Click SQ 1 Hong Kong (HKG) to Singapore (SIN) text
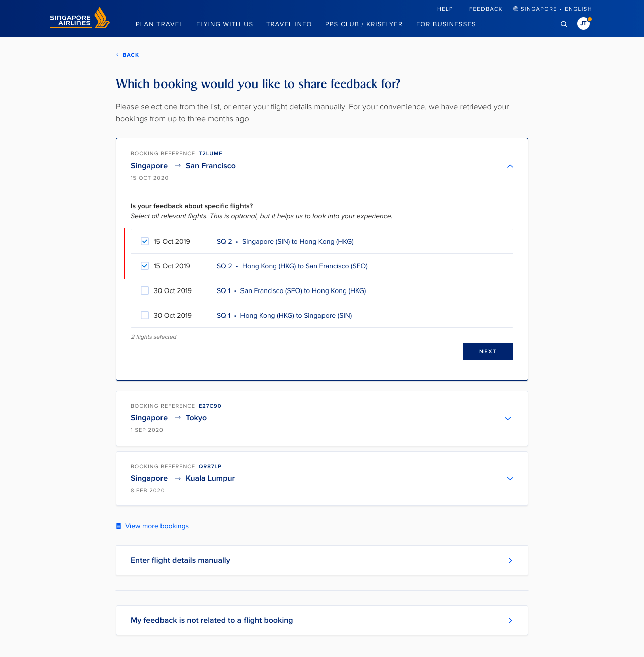This screenshot has width=644, height=657. click(284, 316)
